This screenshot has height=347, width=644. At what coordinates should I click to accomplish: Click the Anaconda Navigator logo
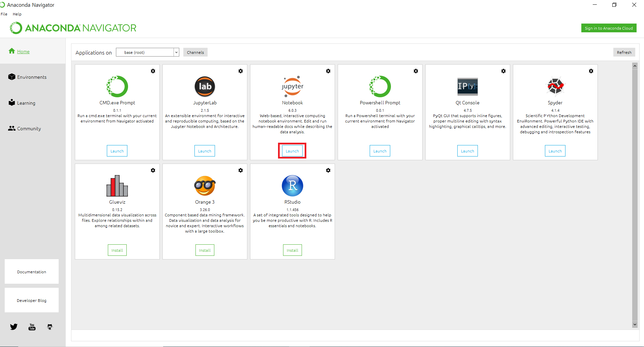click(x=73, y=28)
